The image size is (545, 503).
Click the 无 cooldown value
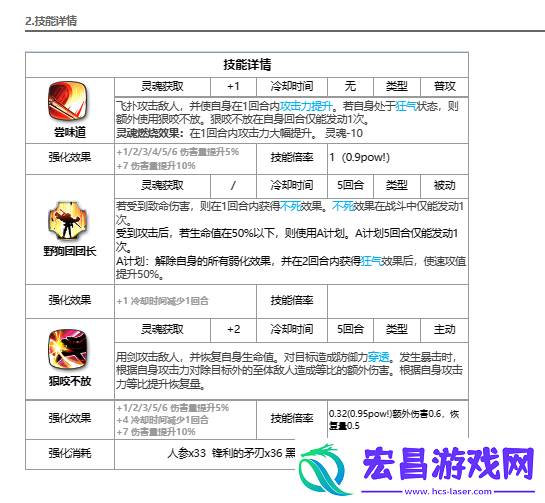pyautogui.click(x=350, y=86)
